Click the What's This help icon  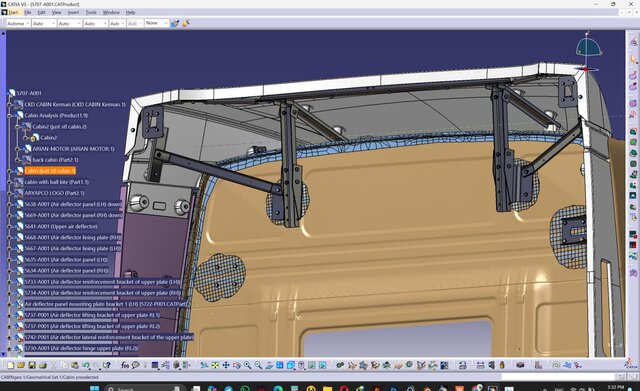[107, 365]
